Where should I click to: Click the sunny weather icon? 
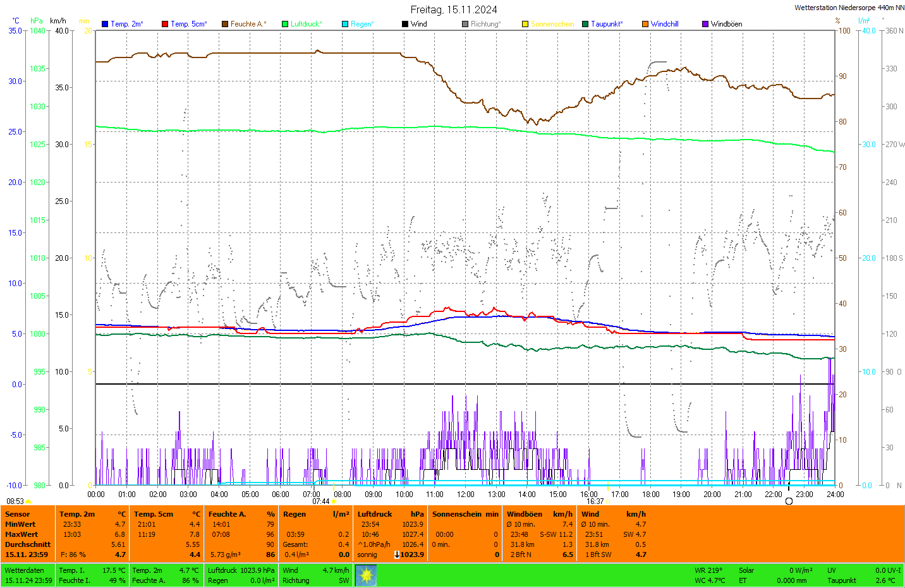[366, 575]
